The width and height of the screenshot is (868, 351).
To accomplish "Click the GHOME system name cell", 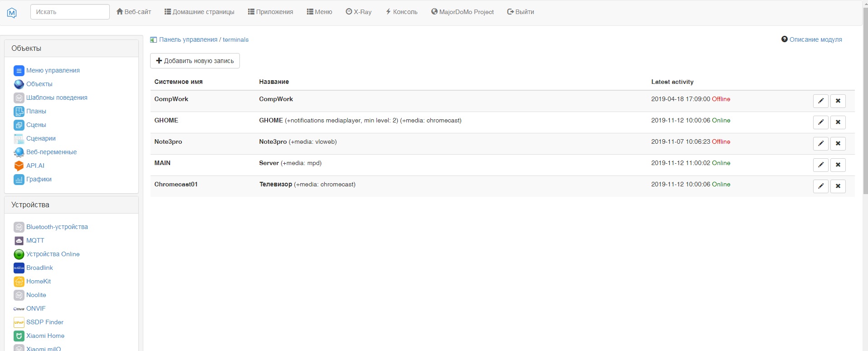I will [x=166, y=120].
